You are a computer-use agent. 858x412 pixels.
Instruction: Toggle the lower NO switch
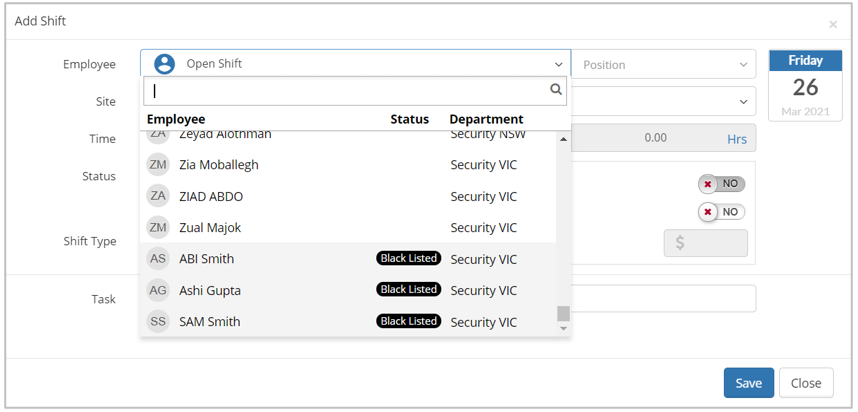pyautogui.click(x=722, y=212)
